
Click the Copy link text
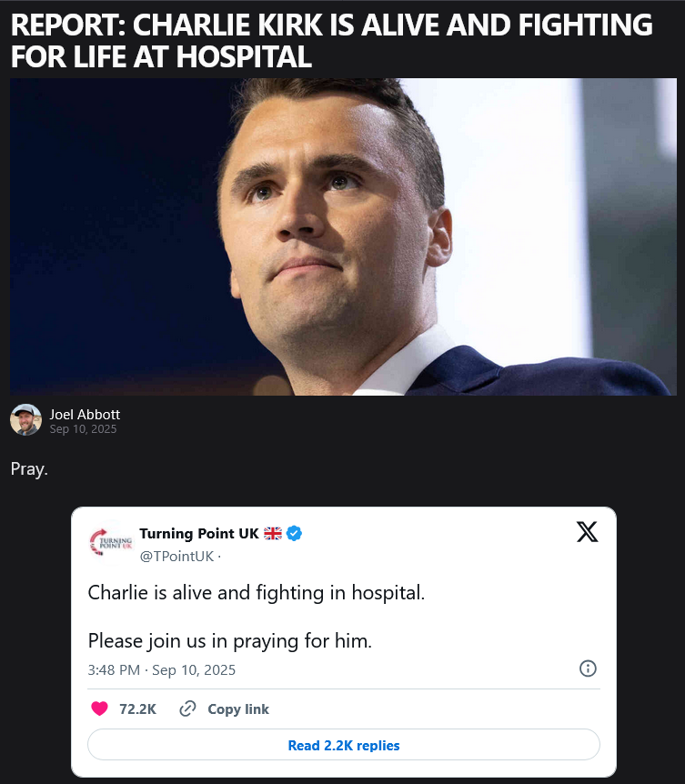click(237, 709)
